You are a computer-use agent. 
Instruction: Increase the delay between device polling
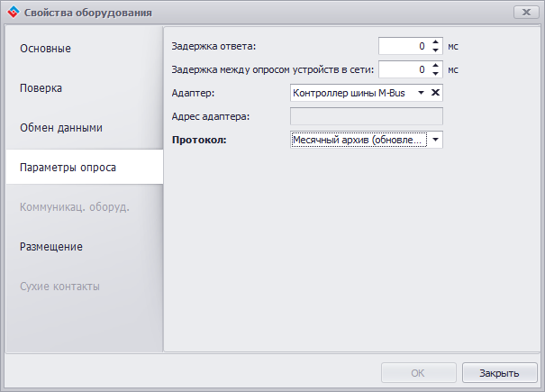pyautogui.click(x=436, y=65)
